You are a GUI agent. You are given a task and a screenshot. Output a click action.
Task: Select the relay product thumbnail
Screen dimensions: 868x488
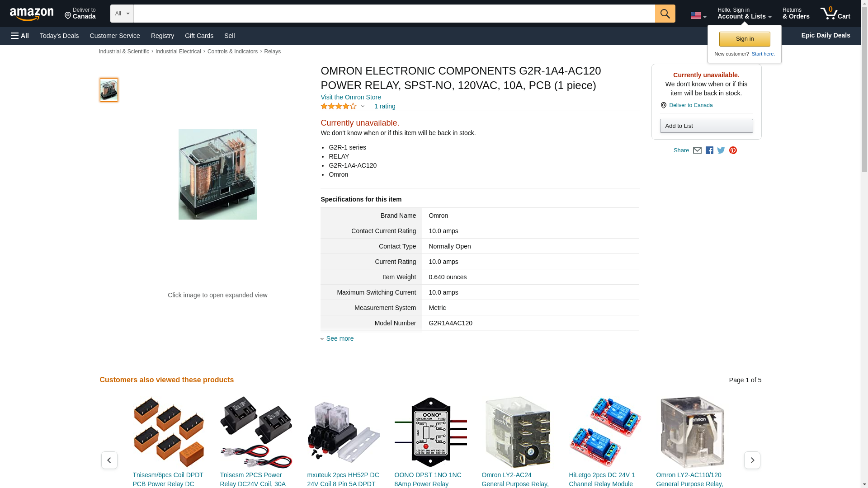(108, 89)
